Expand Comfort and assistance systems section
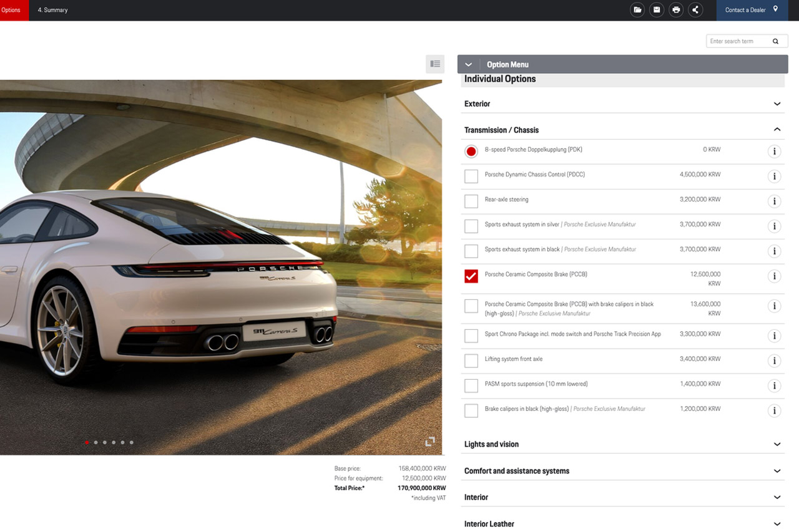Screen dimensions: 799x532 [x=622, y=471]
